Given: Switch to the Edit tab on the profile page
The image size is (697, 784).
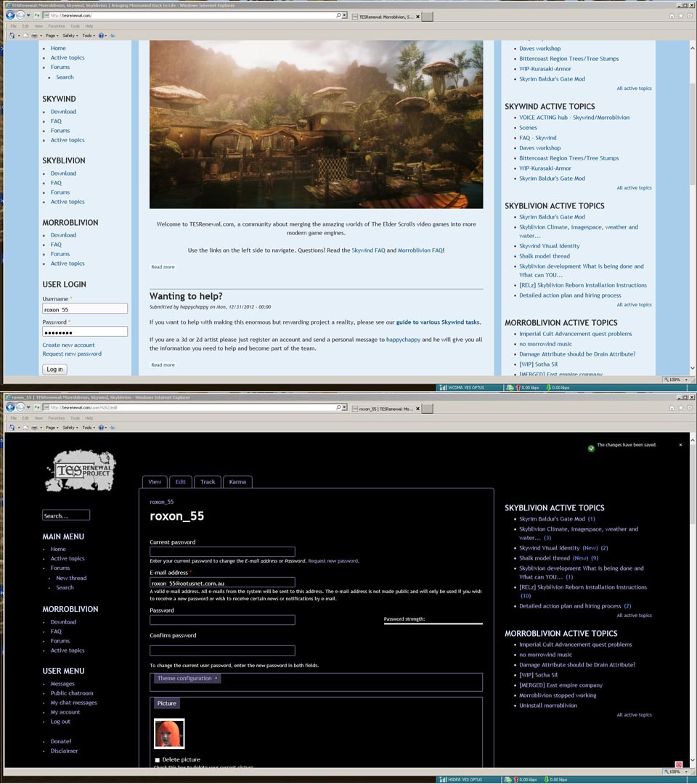Looking at the screenshot, I should (181, 482).
